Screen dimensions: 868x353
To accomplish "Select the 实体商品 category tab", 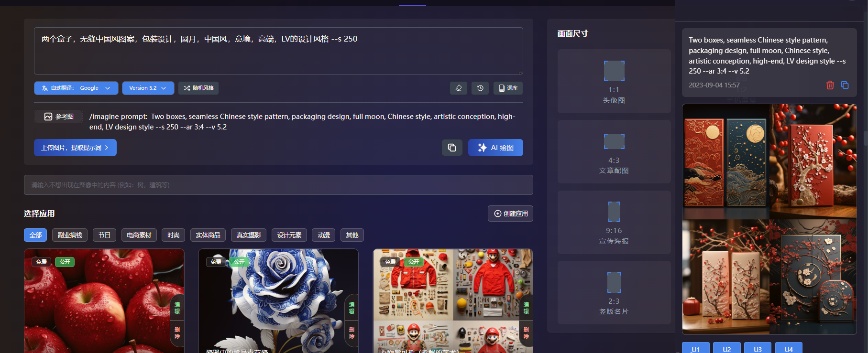I will tap(208, 235).
